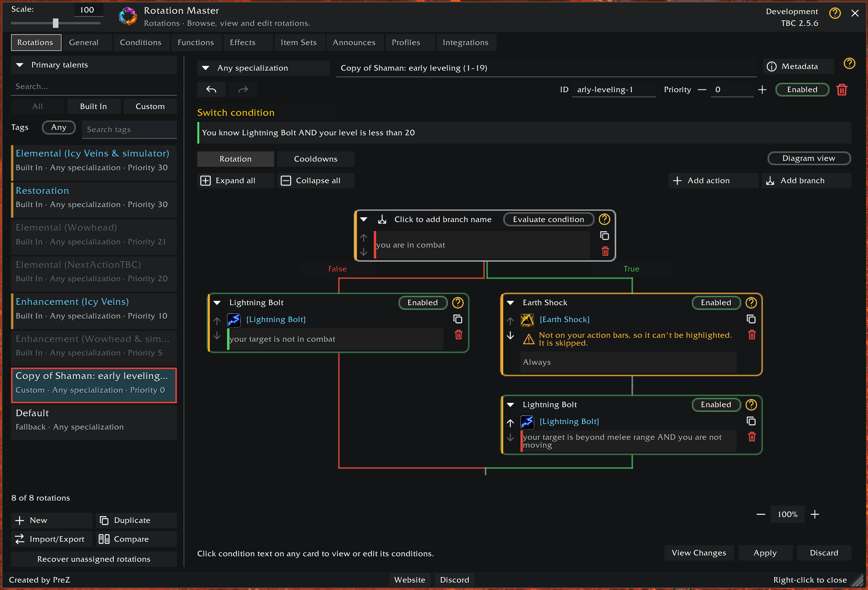868x590 pixels.
Task: Click the red rotation delete trash icon
Action: point(842,90)
